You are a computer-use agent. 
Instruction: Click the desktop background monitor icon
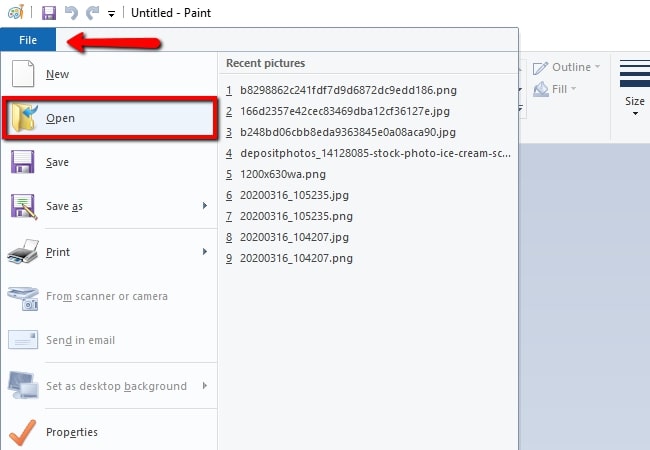tap(23, 385)
